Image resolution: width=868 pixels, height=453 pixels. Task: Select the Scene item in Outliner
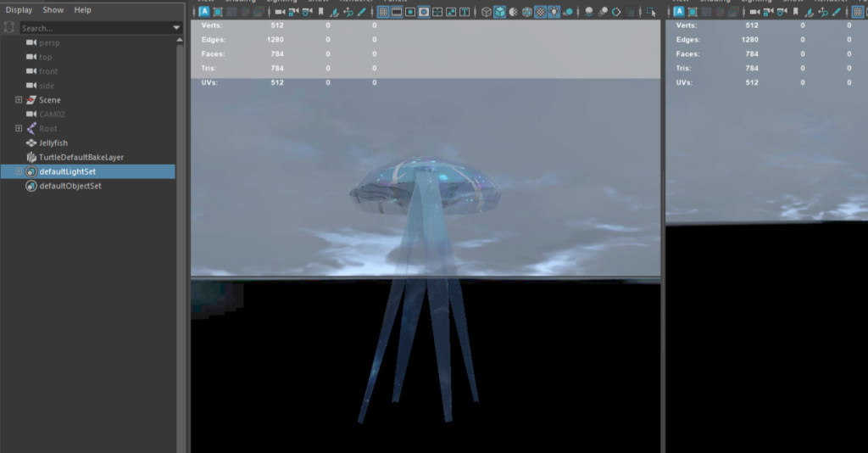(x=50, y=100)
